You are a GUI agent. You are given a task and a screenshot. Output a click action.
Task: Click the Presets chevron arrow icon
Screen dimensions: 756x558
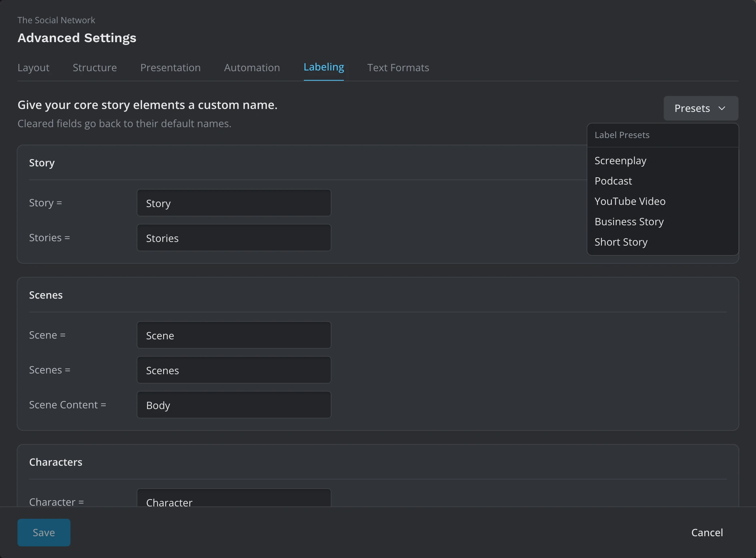tap(722, 108)
